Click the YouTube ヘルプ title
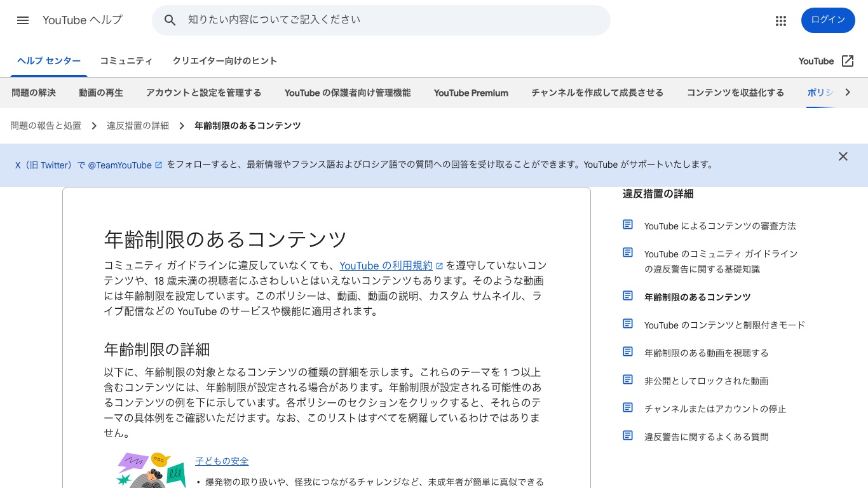The image size is (868, 488). [x=83, y=20]
